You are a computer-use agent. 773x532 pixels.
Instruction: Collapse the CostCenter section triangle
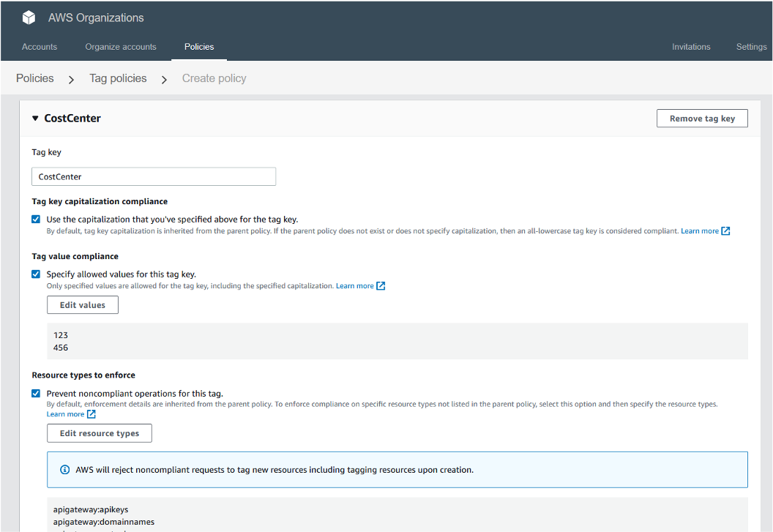coord(35,119)
